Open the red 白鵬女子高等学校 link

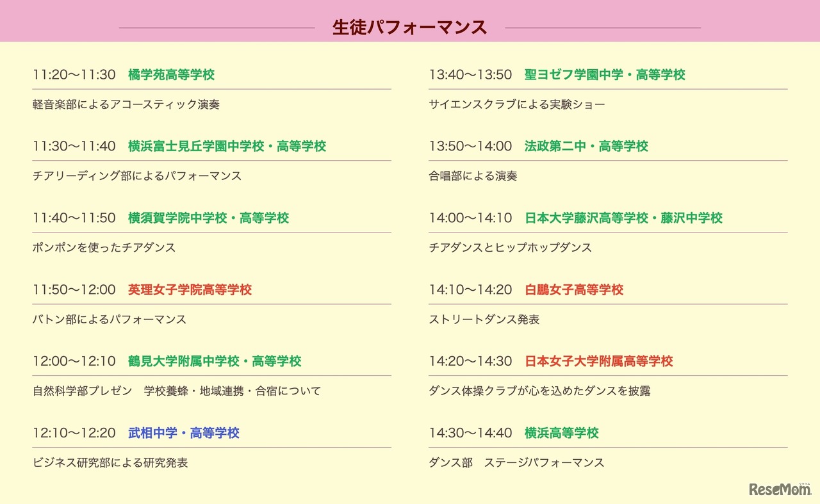coord(574,290)
